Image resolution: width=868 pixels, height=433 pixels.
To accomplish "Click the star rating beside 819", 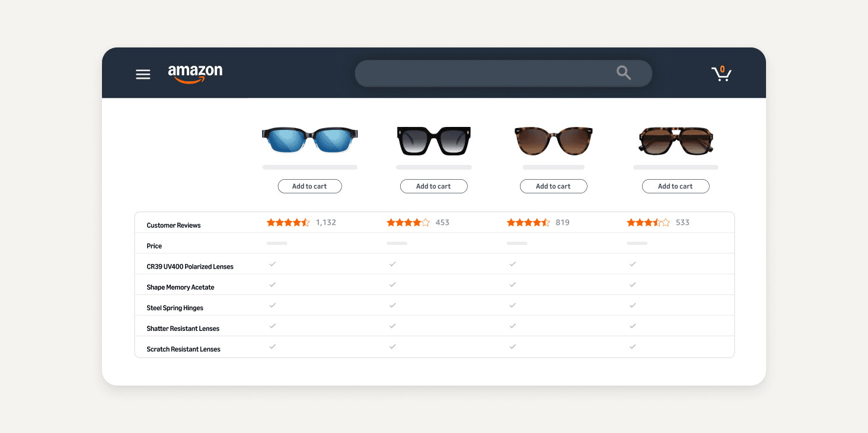I will [528, 222].
